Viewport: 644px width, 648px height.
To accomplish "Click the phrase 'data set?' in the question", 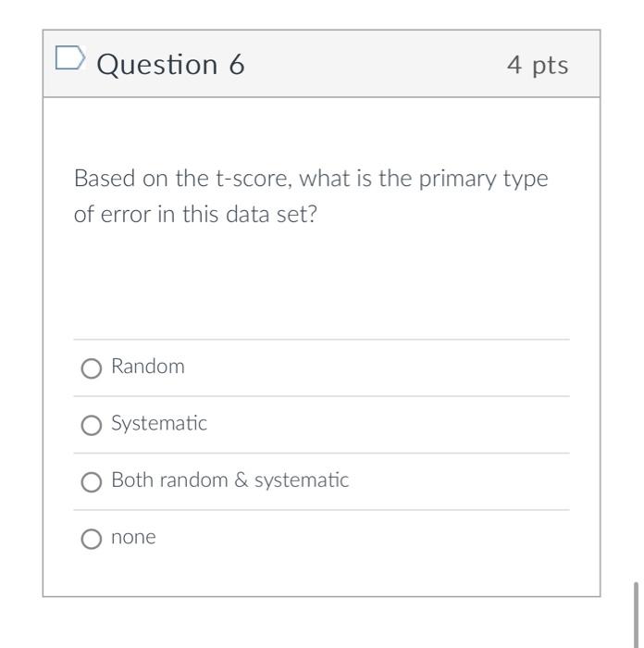I will (x=271, y=214).
